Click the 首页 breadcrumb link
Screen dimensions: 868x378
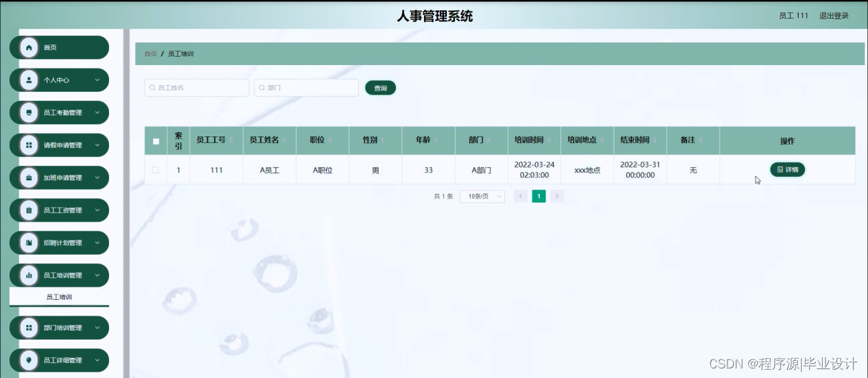(x=151, y=53)
